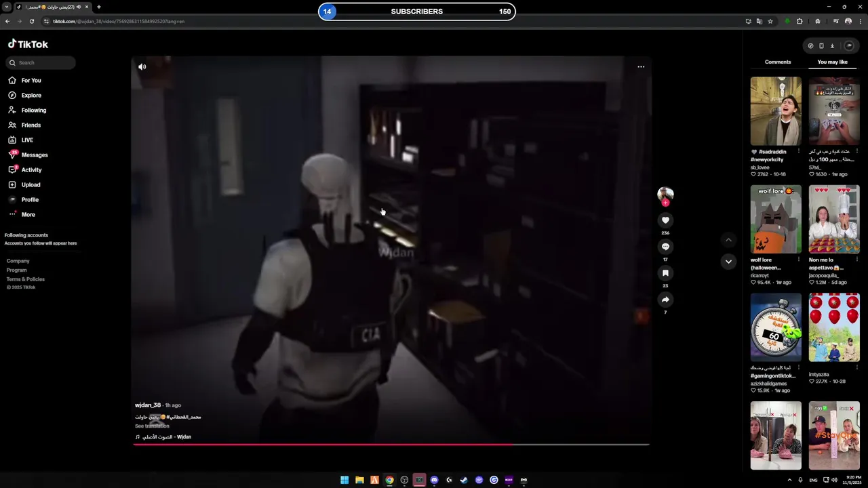
Task: Open the account avatar in top pill
Action: [848, 46]
